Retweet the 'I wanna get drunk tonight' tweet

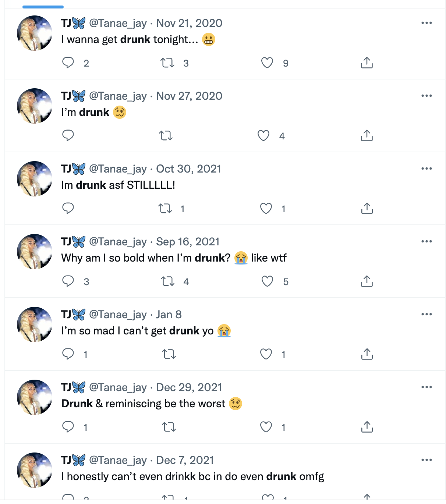click(x=167, y=63)
